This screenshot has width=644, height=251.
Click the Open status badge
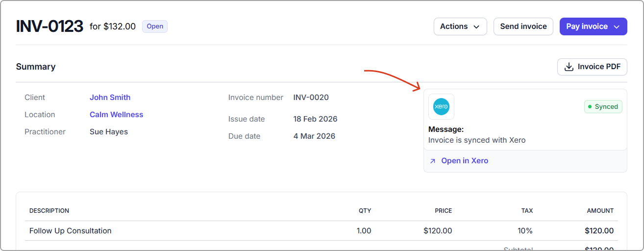[x=155, y=26]
